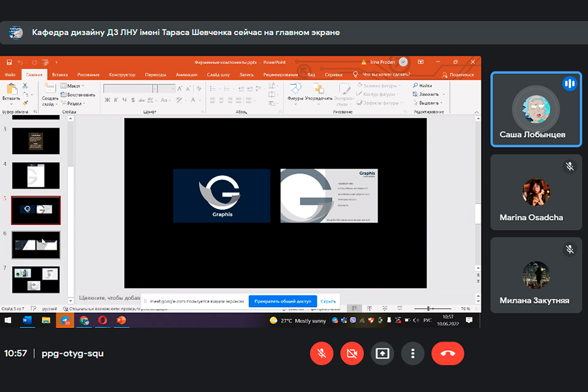Click Прекратить общий доступ button

point(282,301)
